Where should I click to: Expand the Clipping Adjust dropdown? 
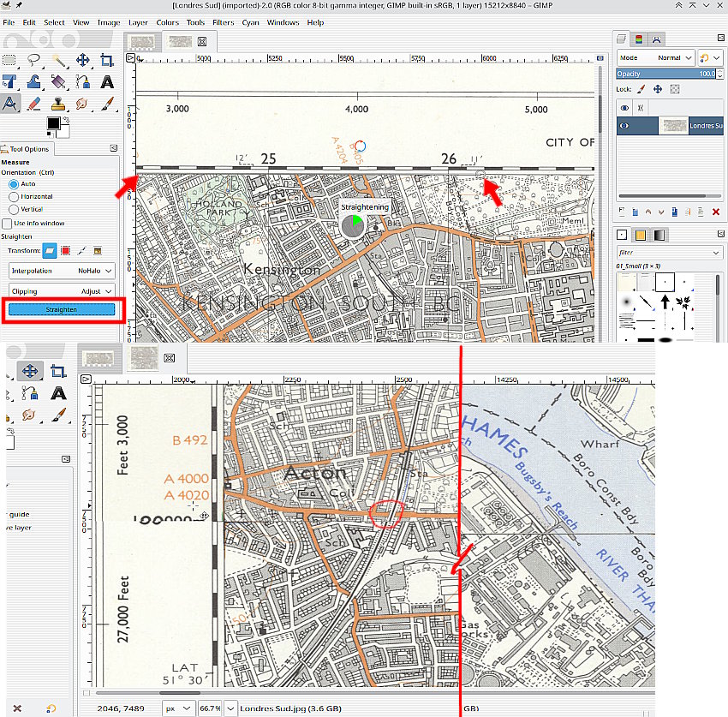tap(61, 291)
